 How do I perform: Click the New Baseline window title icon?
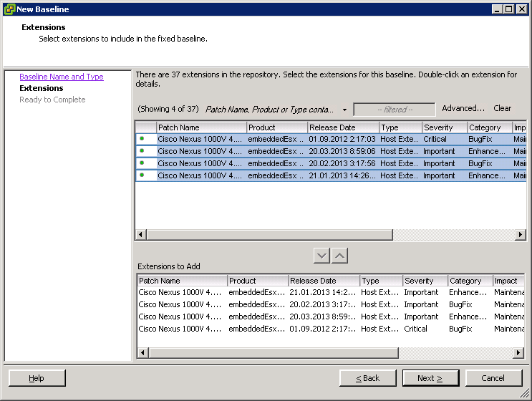coord(9,9)
